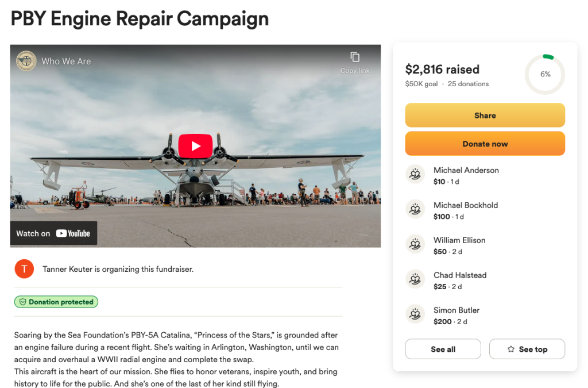The image size is (588, 388).
Task: Click the PBY Engine Repair Campaign heading
Action: point(140,18)
